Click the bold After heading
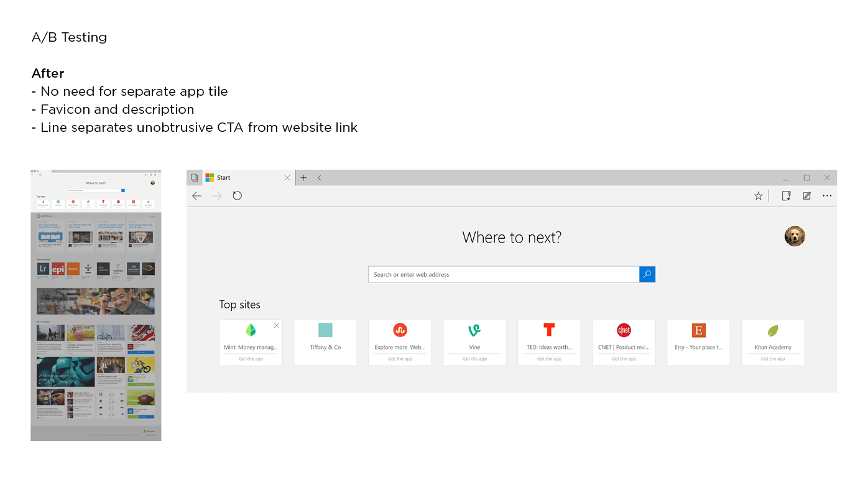 click(x=48, y=73)
